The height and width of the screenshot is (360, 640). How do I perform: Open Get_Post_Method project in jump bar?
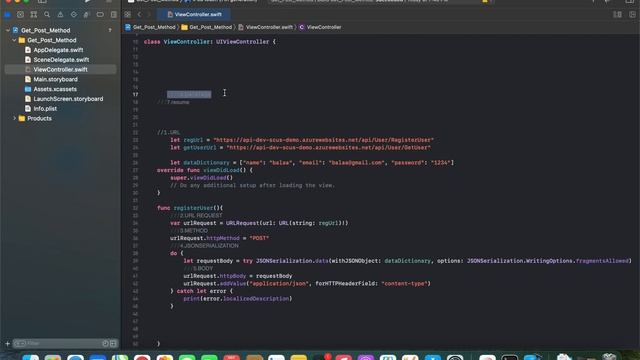150,27
